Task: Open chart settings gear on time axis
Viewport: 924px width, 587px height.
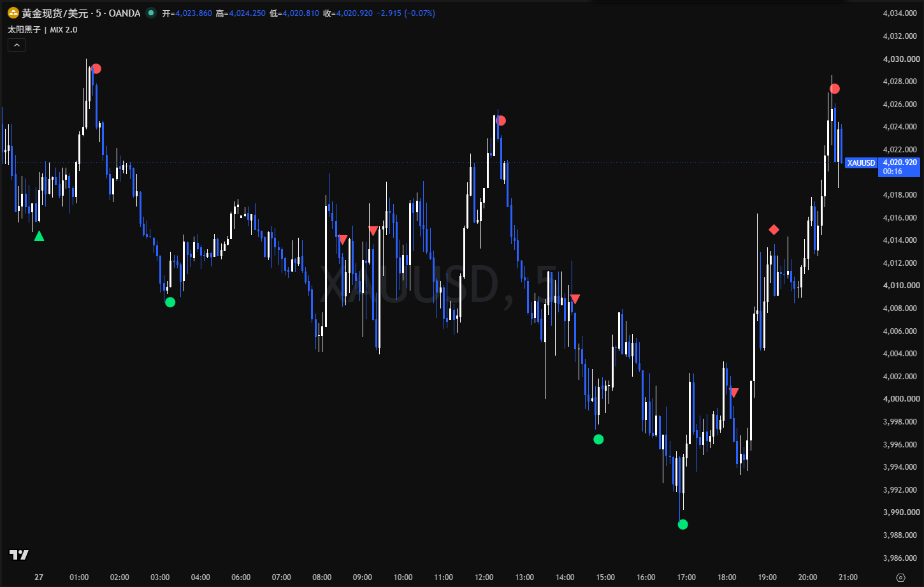Action: tap(900, 577)
